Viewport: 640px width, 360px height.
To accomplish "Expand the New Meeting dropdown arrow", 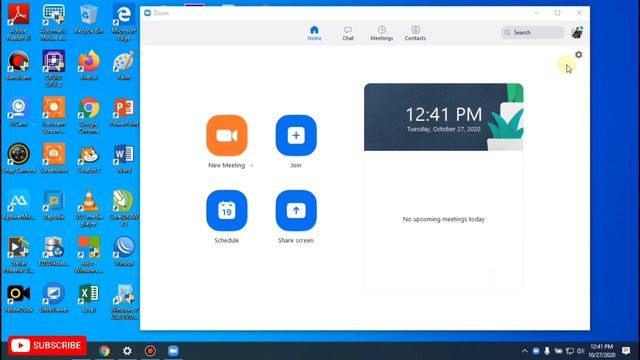I will point(251,166).
